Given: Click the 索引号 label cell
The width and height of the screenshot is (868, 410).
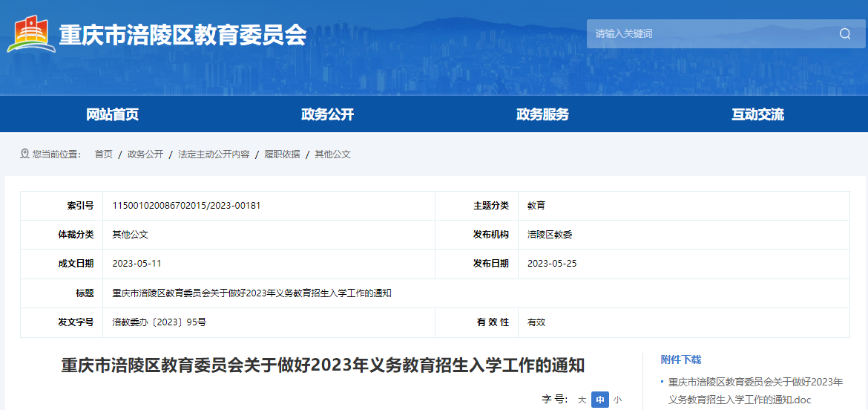Looking at the screenshot, I should [x=62, y=206].
